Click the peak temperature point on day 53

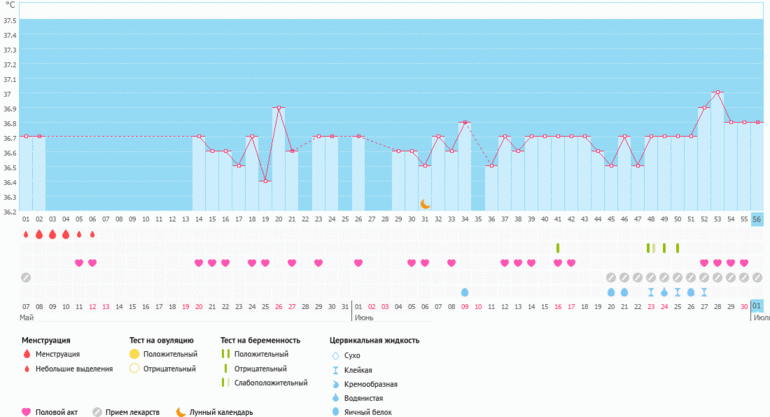coord(717,92)
